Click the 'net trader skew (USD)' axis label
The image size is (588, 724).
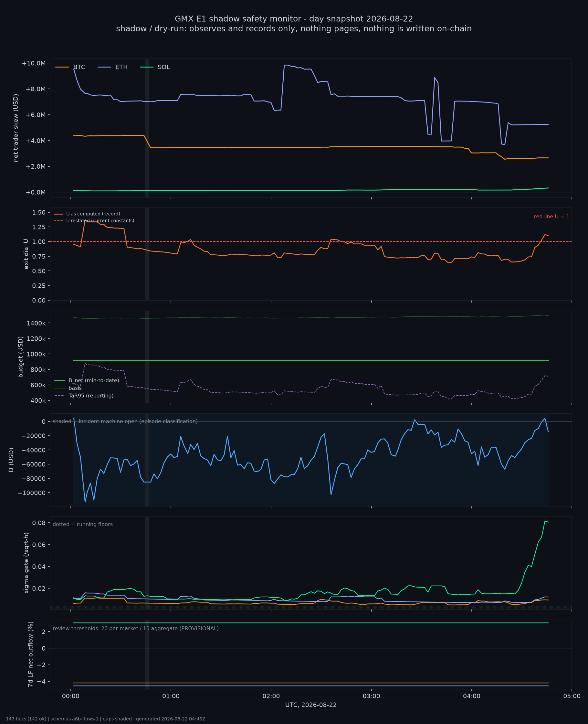(16, 128)
